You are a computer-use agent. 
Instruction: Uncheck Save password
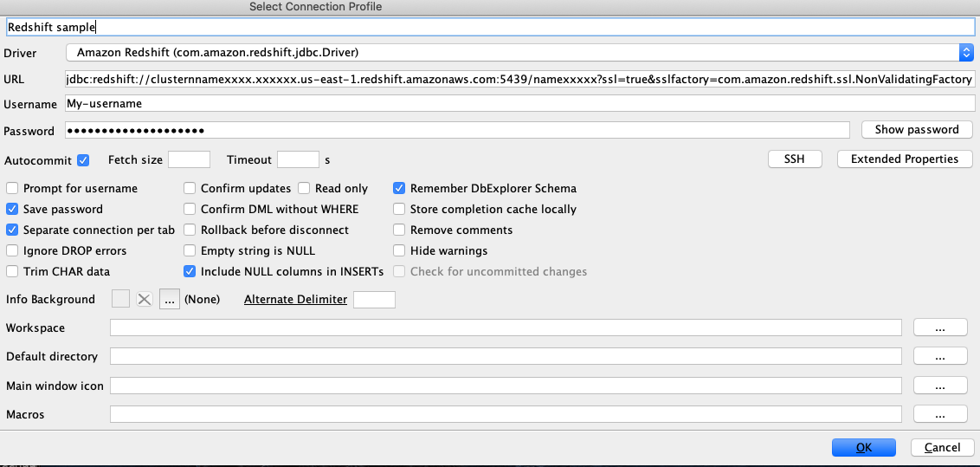pyautogui.click(x=12, y=209)
